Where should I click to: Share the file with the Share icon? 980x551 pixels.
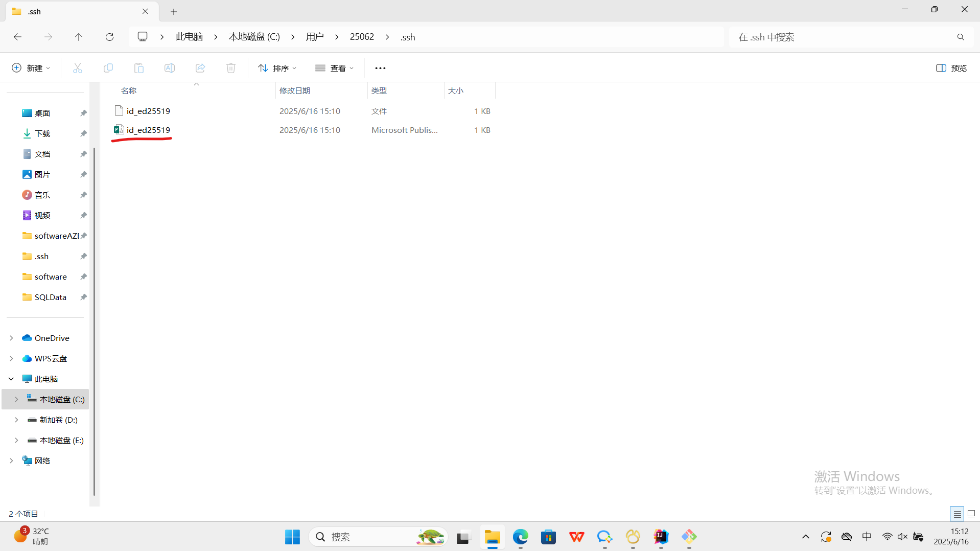200,67
